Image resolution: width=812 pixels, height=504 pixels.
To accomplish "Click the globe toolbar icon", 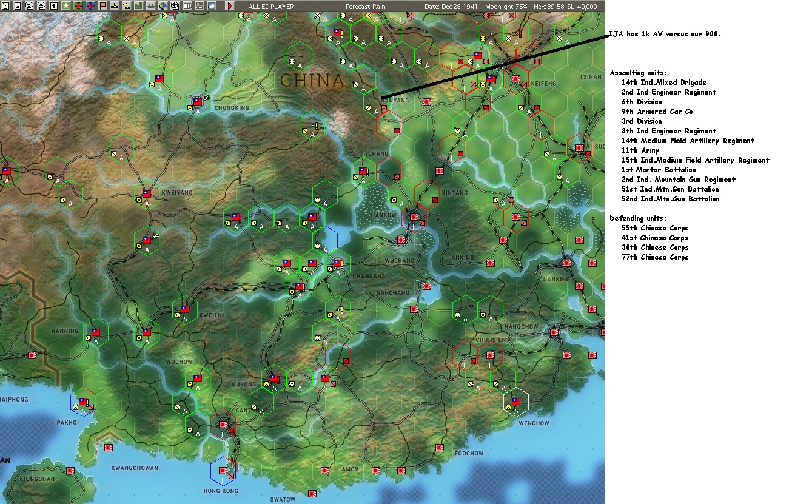I will (163, 5).
